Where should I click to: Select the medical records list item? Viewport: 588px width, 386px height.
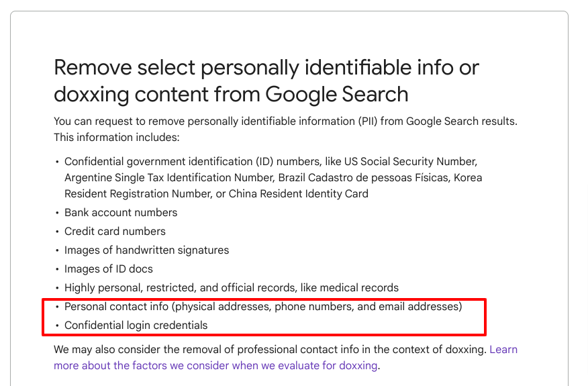point(232,288)
